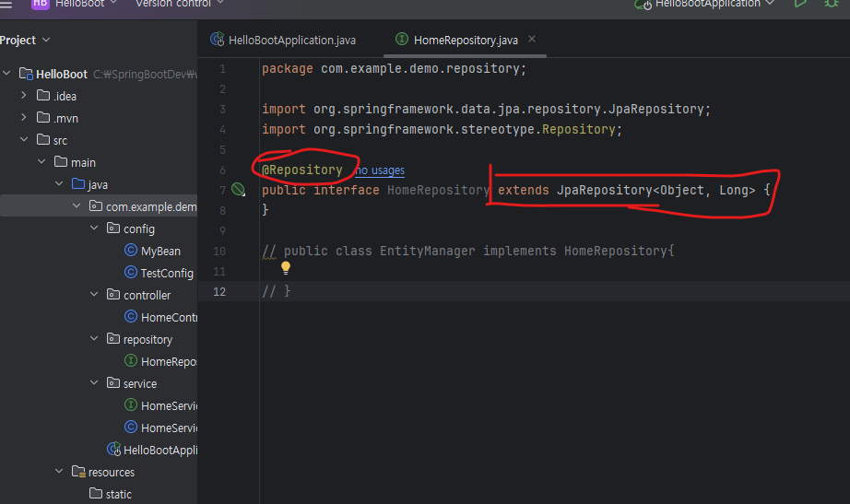Select the MyBean class icon
The height and width of the screenshot is (504, 850).
point(131,251)
